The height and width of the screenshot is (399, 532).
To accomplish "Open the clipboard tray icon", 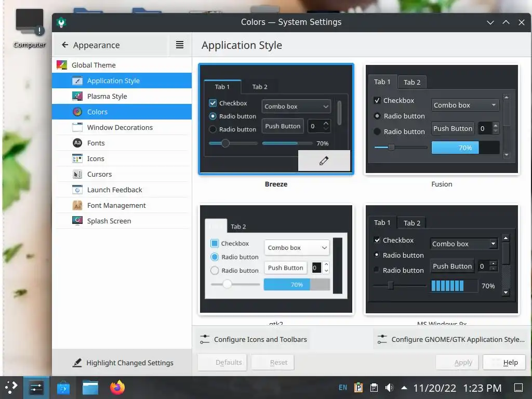I will tap(374, 388).
